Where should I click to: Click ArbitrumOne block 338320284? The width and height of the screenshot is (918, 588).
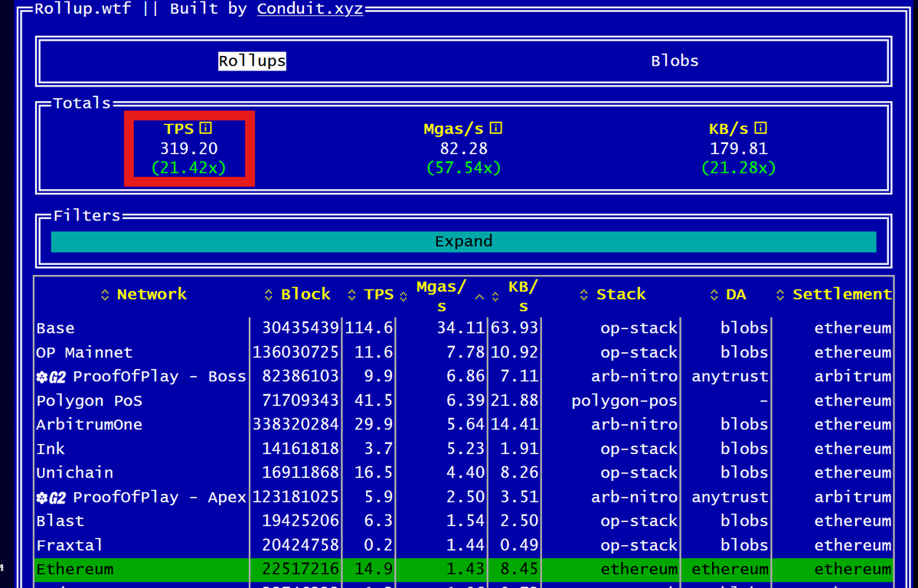pyautogui.click(x=296, y=425)
